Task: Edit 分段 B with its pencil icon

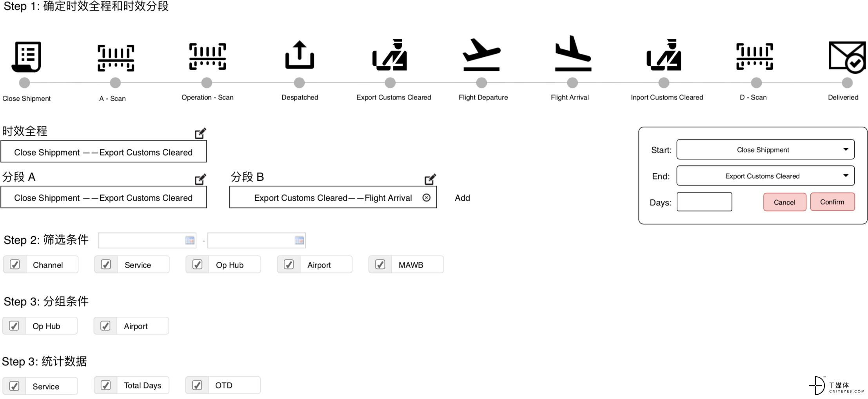Action: click(430, 179)
